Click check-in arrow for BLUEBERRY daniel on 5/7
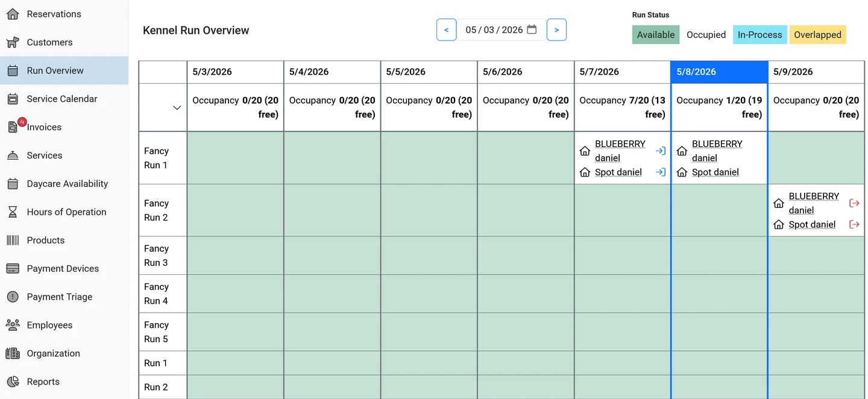Image resolution: width=868 pixels, height=399 pixels. [x=661, y=151]
